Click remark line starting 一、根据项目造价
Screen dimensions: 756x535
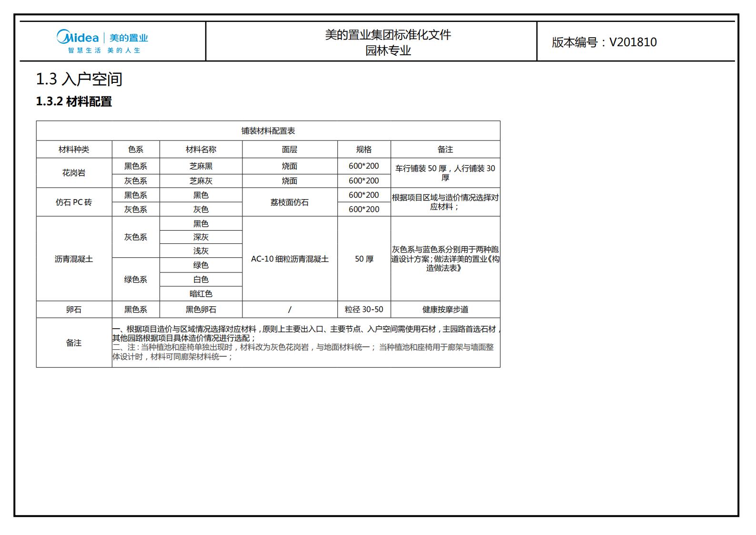(306, 333)
